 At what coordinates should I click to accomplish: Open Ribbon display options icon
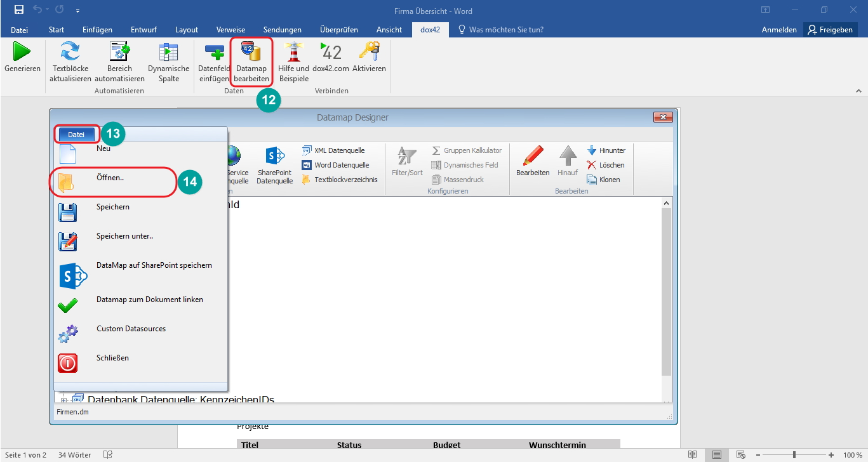766,10
